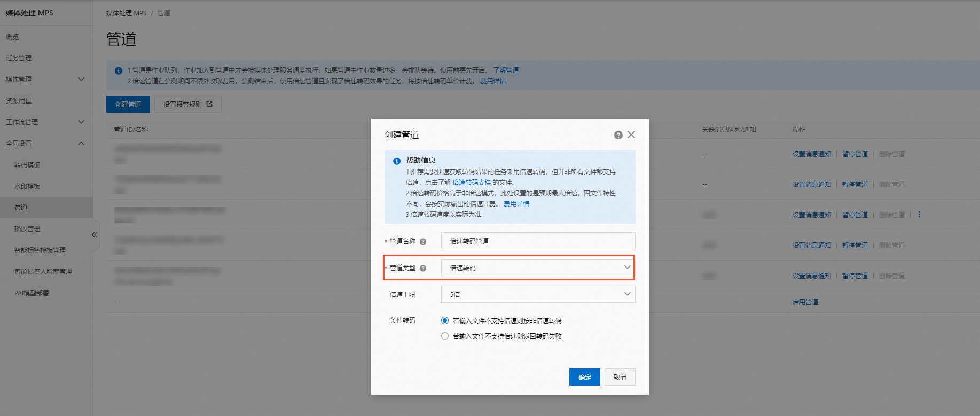The height and width of the screenshot is (416, 980).
Task: Click 管道ID/名称 column header
Action: pyautogui.click(x=131, y=129)
